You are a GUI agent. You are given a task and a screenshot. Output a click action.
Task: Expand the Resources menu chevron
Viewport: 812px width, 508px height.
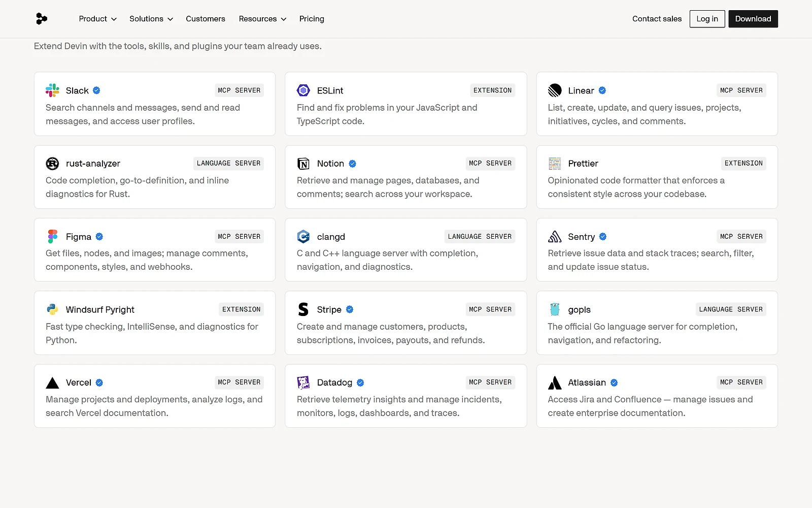tap(284, 19)
